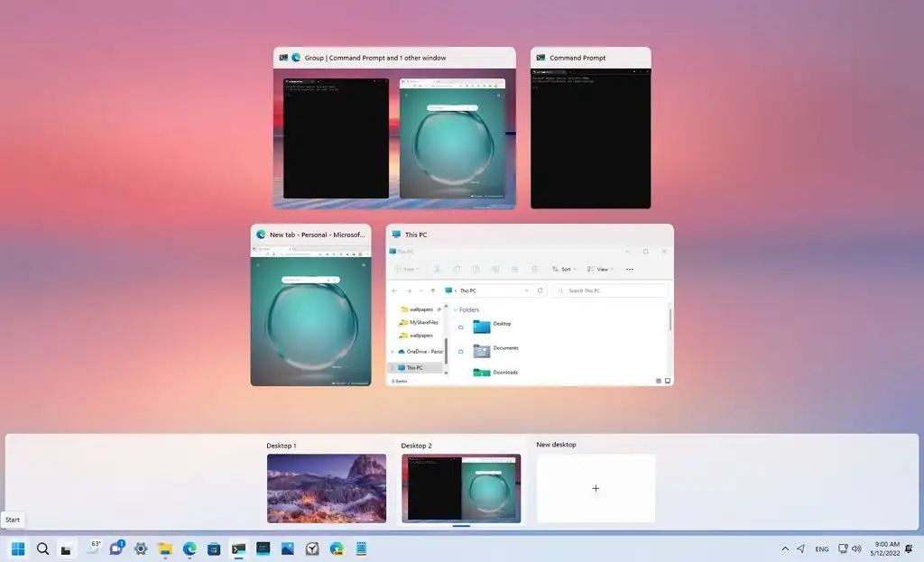Open the weather Widgets showing 63°

click(93, 548)
